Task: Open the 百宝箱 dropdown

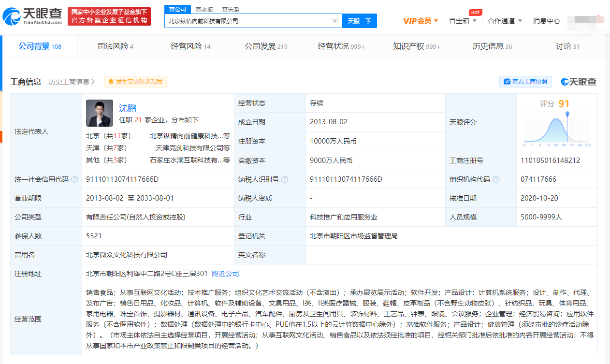Action: click(463, 21)
